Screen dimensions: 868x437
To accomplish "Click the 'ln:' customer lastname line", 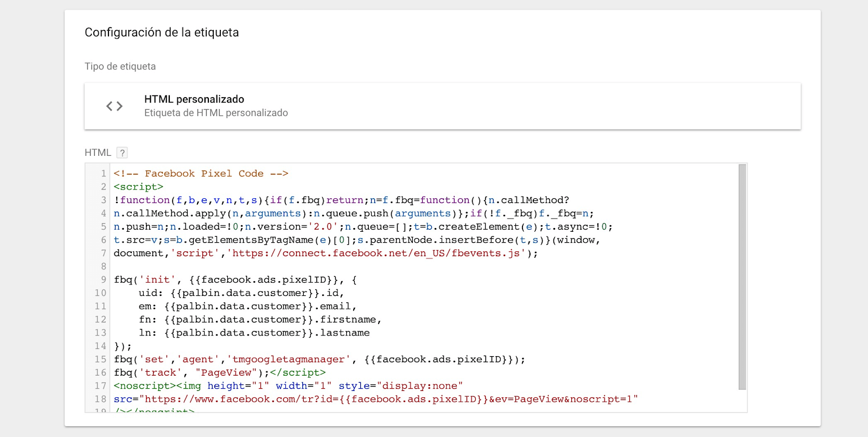I will [254, 333].
